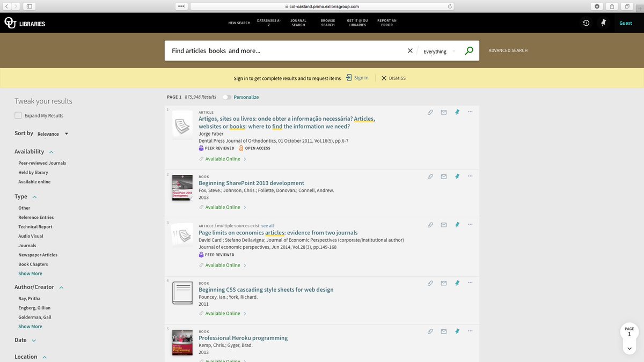Open more actions for Beginning SharePoint 2013
The height and width of the screenshot is (362, 644).
470,176
